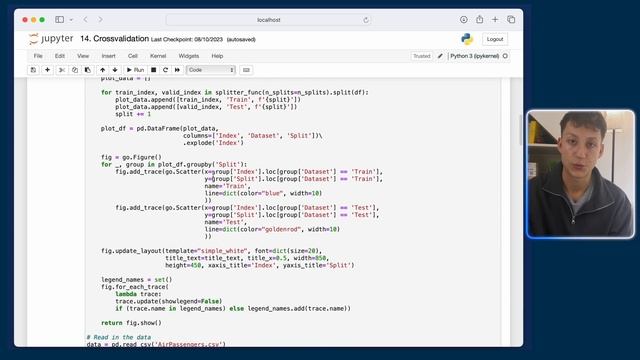Cut selected cells with scissors icon
The width and height of the screenshot is (640, 360).
(x=62, y=70)
